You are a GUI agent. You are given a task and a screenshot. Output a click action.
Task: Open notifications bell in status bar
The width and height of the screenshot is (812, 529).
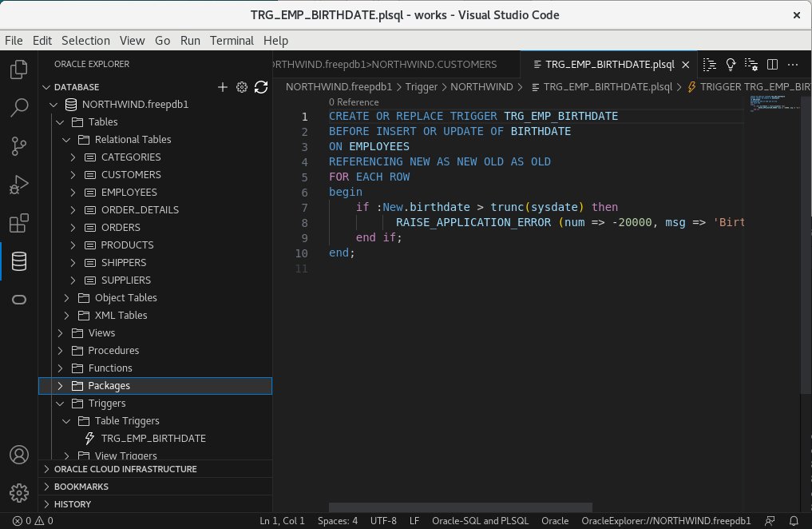[x=794, y=521]
